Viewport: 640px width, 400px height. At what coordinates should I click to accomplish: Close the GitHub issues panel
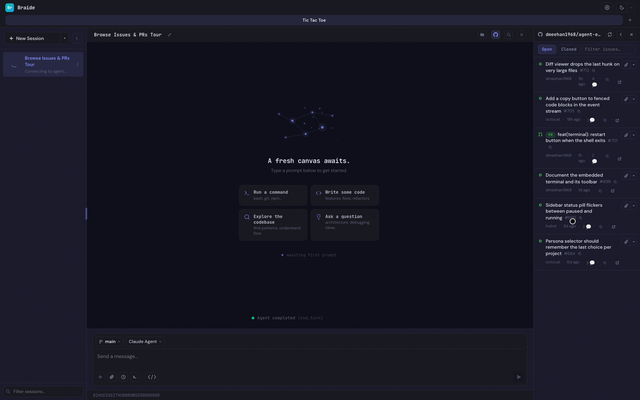(631, 35)
